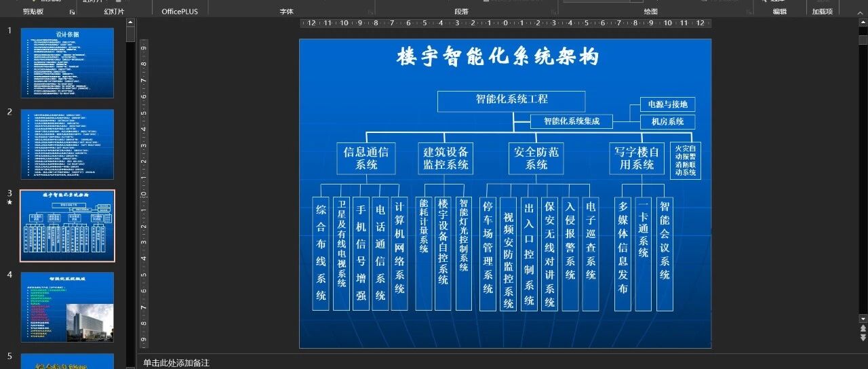Click the 编辑 ribbon group label
The width and height of the screenshot is (868, 369).
pyautogui.click(x=780, y=12)
